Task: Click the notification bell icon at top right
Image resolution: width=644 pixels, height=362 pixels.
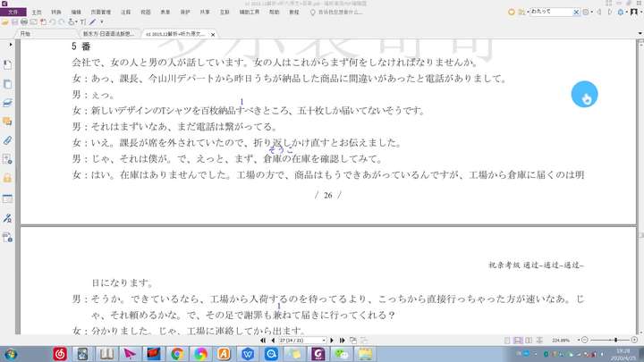Action: [x=621, y=13]
